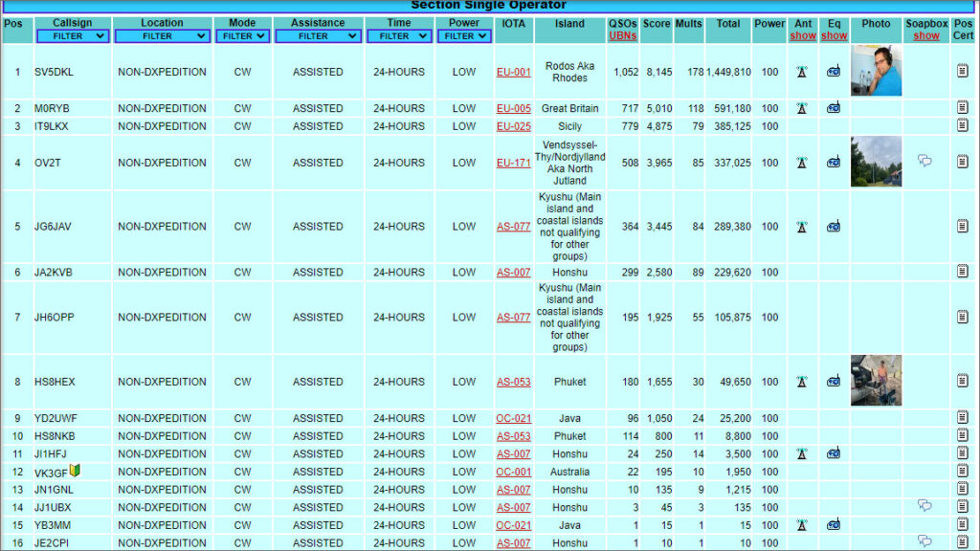This screenshot has height=551, width=980.
Task: Open the position certificate for IT9LKX
Action: (x=963, y=126)
